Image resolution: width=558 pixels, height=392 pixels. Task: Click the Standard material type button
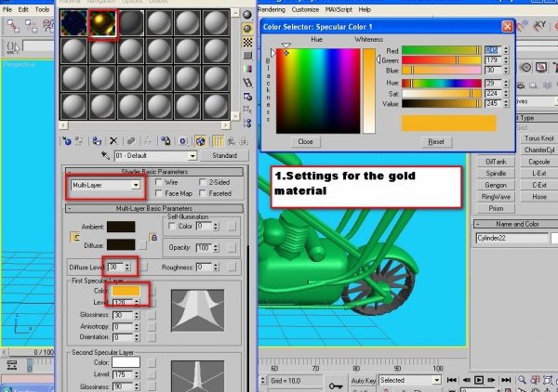point(224,156)
